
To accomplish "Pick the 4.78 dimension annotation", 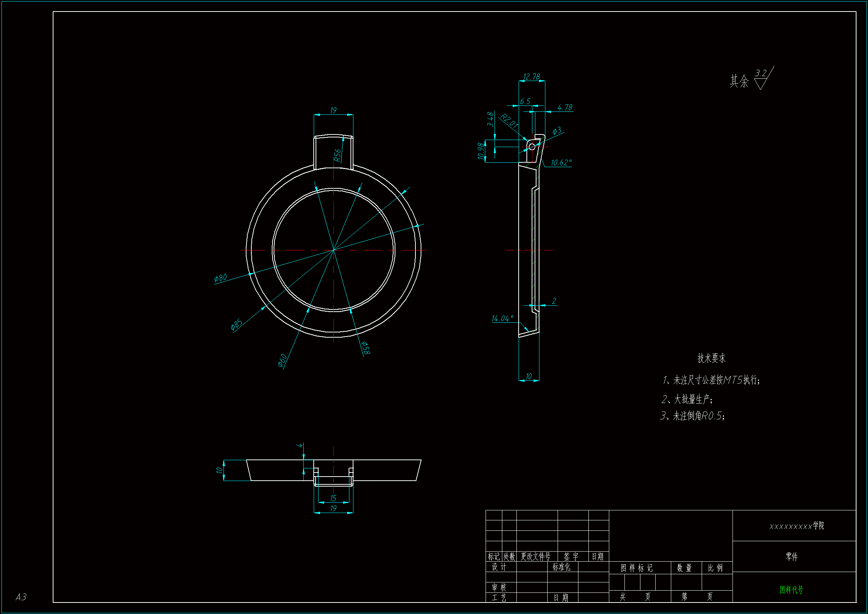I will (x=565, y=107).
